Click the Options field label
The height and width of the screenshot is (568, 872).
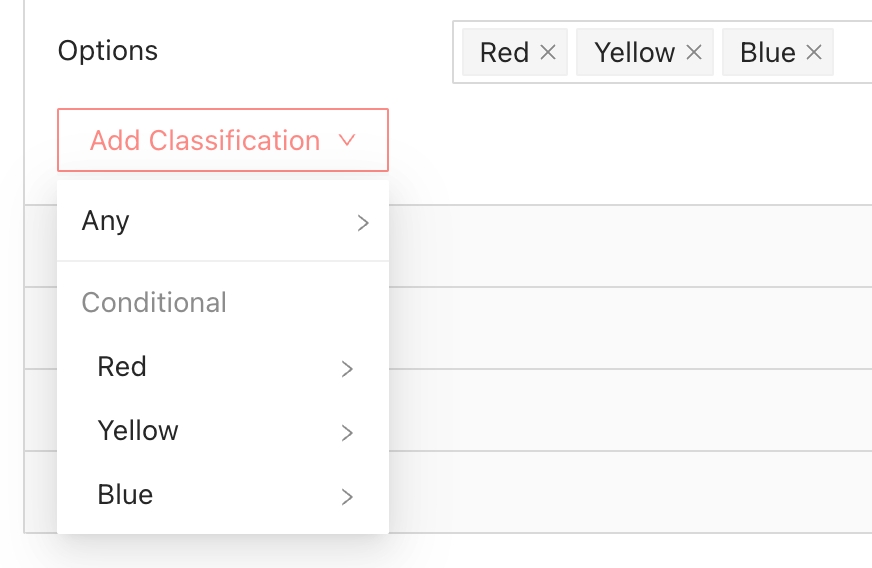point(108,51)
